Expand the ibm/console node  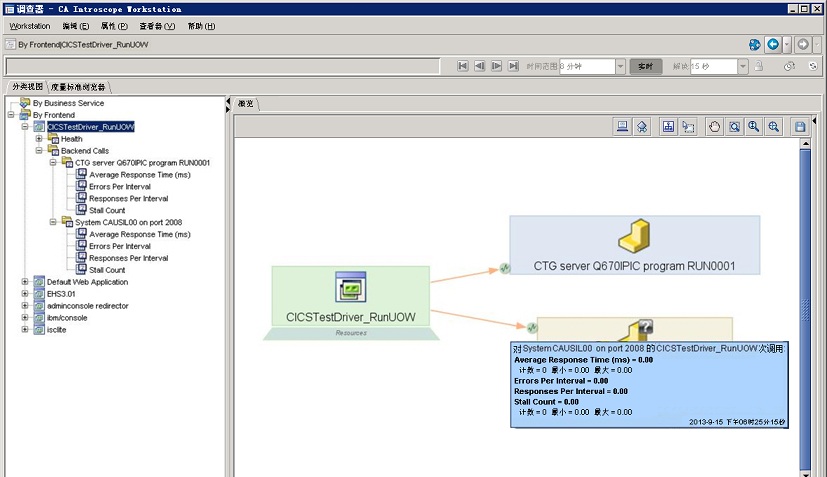pos(25,318)
